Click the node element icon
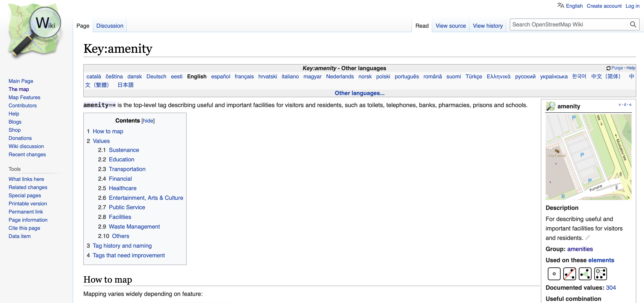 tap(554, 274)
